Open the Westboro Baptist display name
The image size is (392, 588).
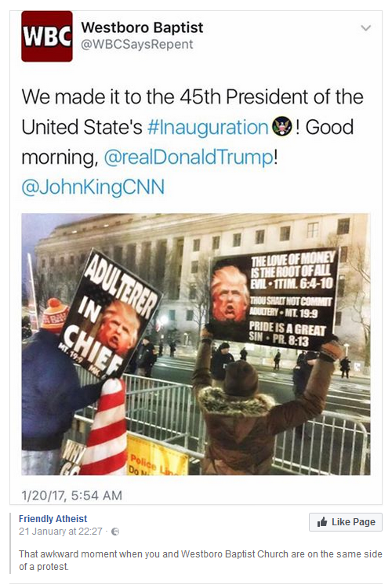142,27
